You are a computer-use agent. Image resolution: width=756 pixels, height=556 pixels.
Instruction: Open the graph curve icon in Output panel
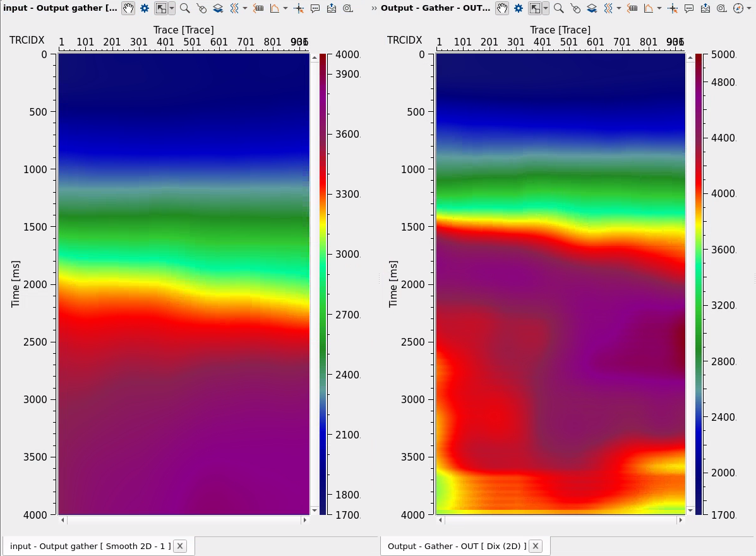coord(648,8)
